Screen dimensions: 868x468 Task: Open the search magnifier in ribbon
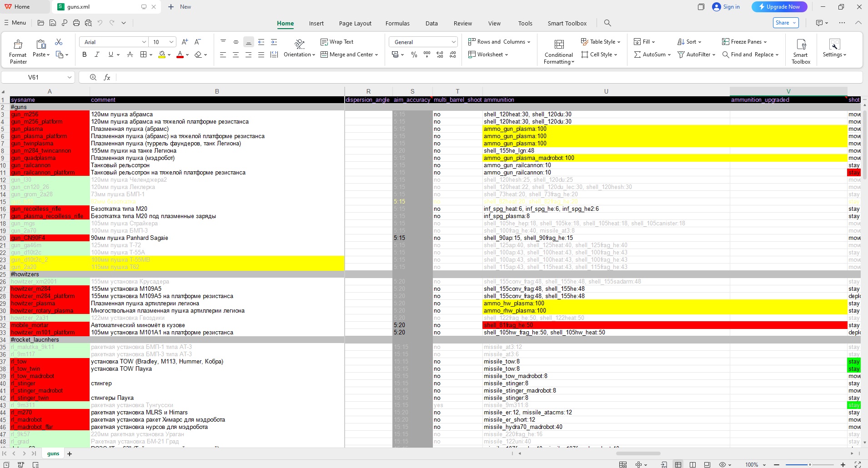point(607,23)
